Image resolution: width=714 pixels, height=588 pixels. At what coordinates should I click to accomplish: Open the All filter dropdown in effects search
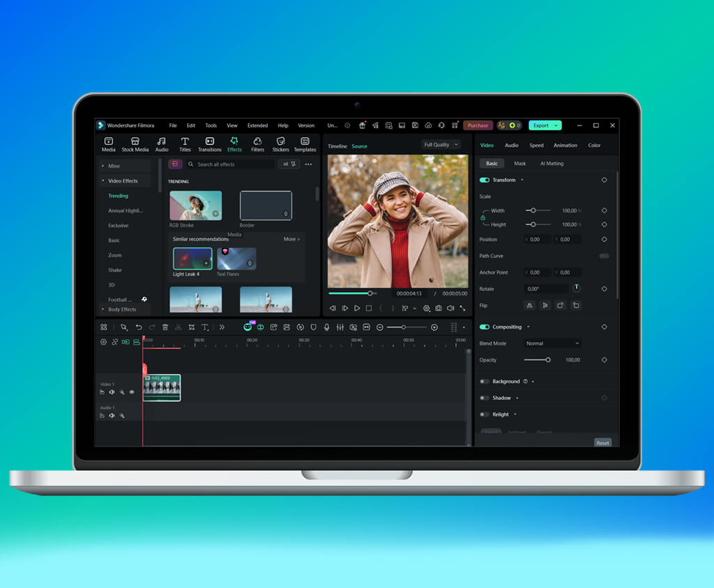click(289, 164)
